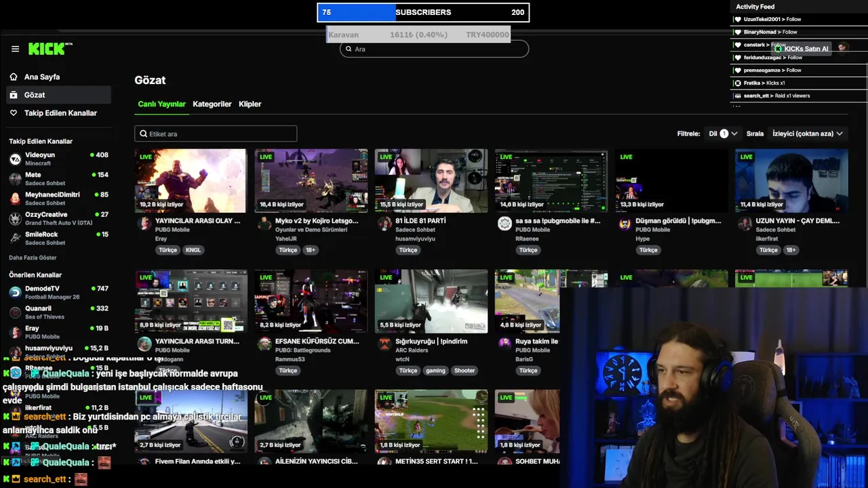The image size is (868, 488).
Task: Click RRaenee streamer avatar icon
Action: [x=505, y=224]
